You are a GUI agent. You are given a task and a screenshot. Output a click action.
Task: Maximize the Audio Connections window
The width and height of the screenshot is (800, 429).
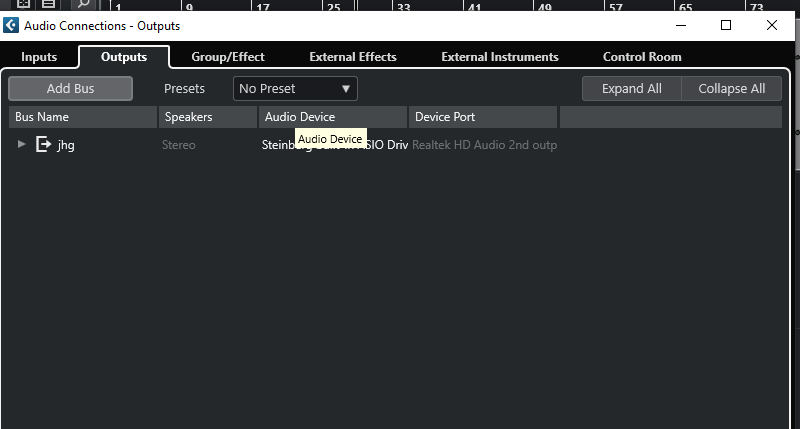tap(726, 26)
